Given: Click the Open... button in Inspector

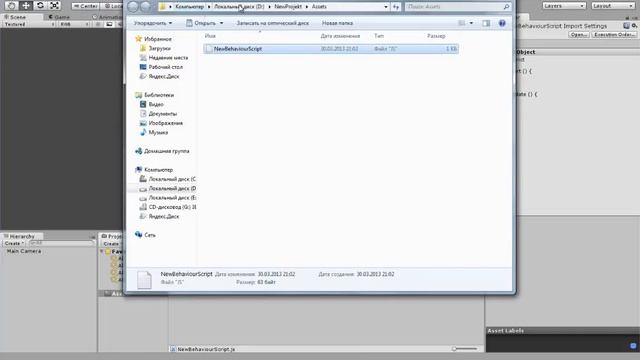Looking at the screenshot, I should pyautogui.click(x=578, y=35).
